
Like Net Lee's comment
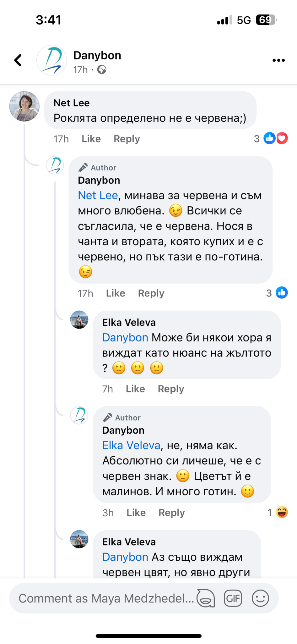91,139
